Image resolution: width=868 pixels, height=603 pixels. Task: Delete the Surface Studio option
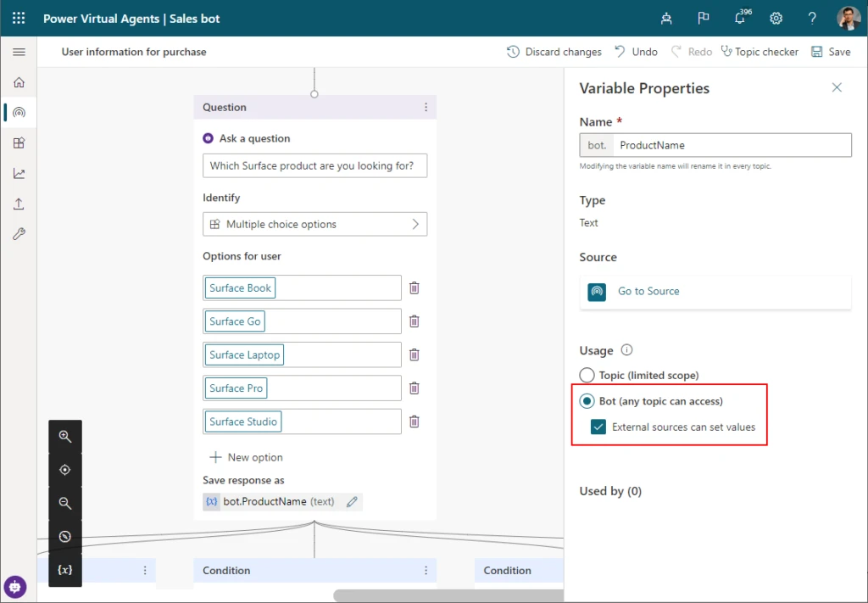(x=415, y=422)
